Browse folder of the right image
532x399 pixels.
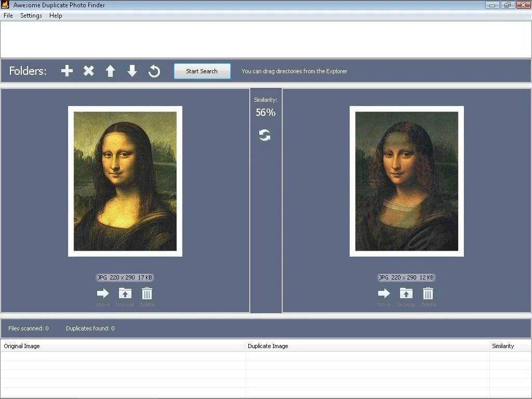(406, 293)
